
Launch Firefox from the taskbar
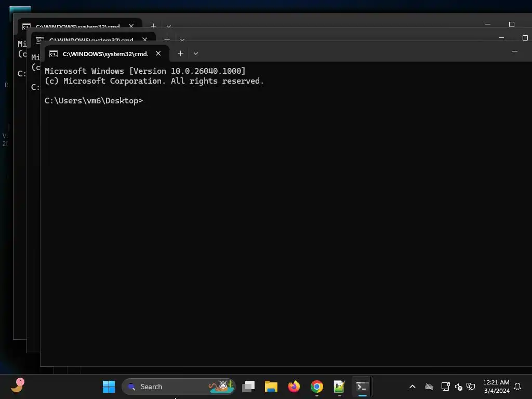294,387
